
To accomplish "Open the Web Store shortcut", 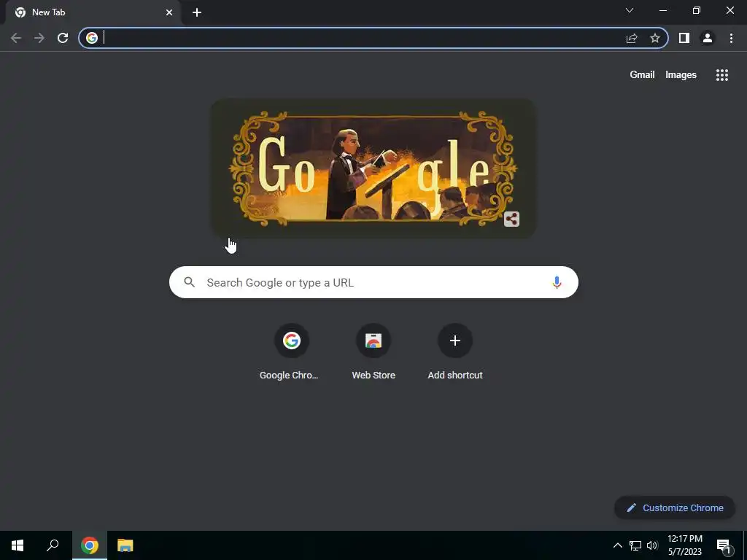I will (x=373, y=352).
